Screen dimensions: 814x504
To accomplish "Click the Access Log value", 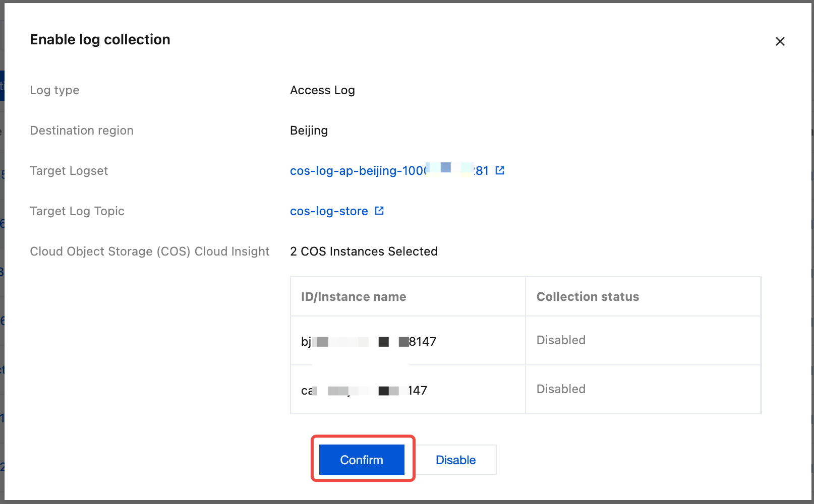I will (x=322, y=90).
